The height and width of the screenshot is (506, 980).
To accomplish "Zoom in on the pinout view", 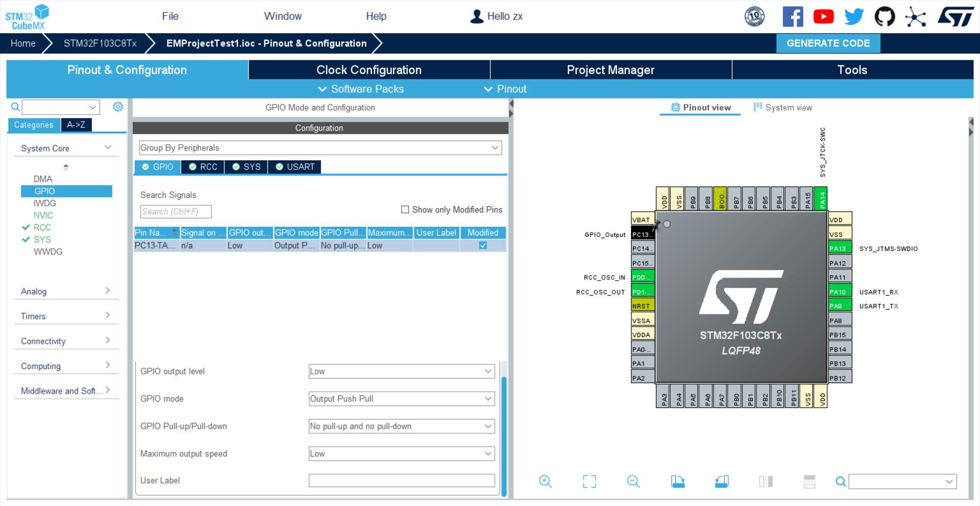I will (545, 481).
